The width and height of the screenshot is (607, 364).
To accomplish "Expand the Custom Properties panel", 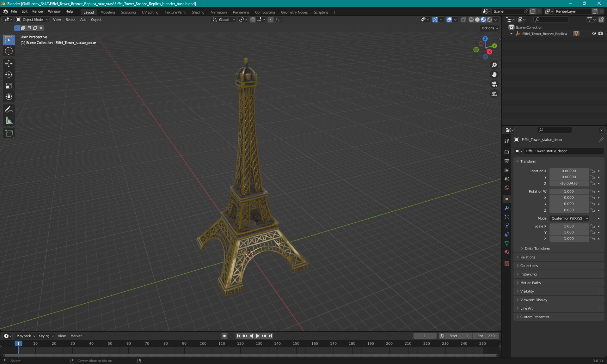I will [x=535, y=317].
